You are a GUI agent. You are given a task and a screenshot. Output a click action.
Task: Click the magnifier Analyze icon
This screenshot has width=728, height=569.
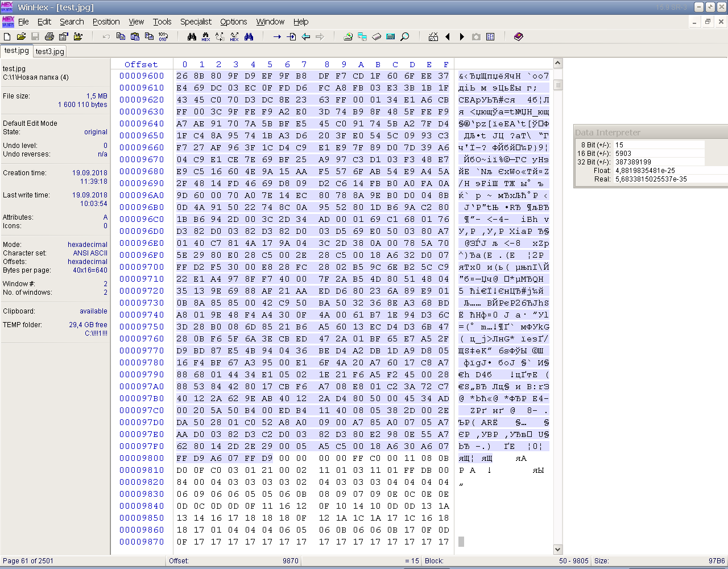pyautogui.click(x=405, y=36)
